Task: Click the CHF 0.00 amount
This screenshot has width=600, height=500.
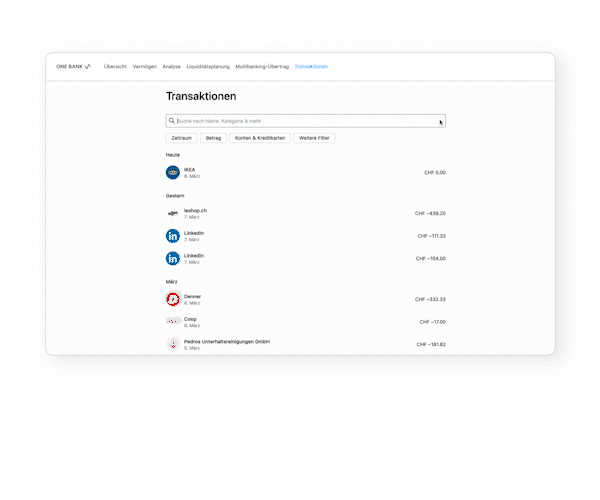Action: [x=435, y=173]
